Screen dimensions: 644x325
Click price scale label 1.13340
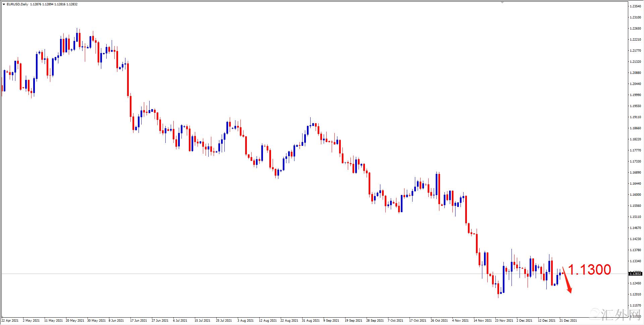coord(635,261)
